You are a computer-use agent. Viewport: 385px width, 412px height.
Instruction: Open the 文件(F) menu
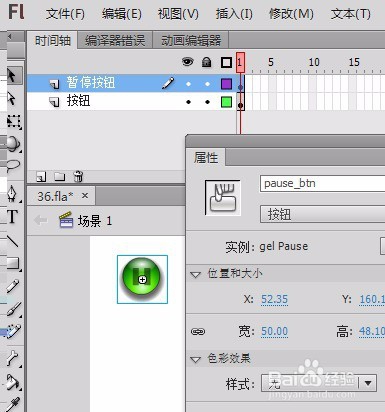(65, 14)
